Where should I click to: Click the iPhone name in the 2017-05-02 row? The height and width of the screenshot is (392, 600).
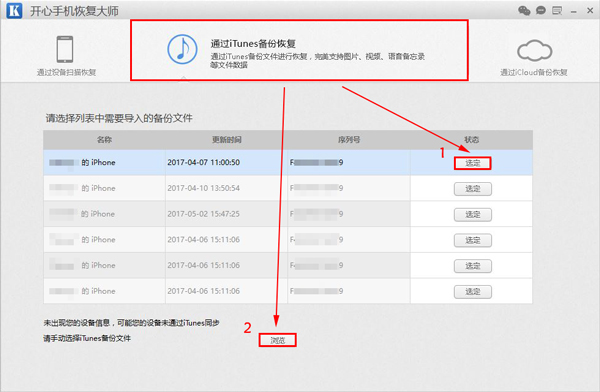pos(82,214)
